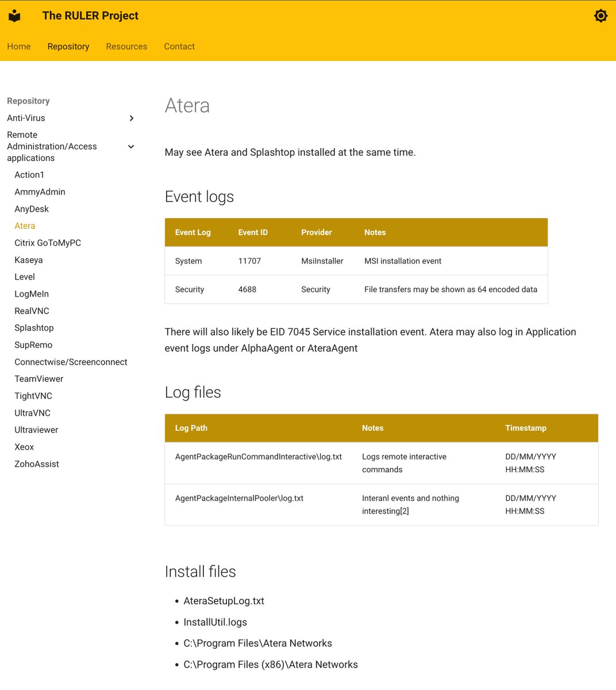This screenshot has width=616, height=690.
Task: Select the active Atera sidebar link
Action: (x=25, y=226)
